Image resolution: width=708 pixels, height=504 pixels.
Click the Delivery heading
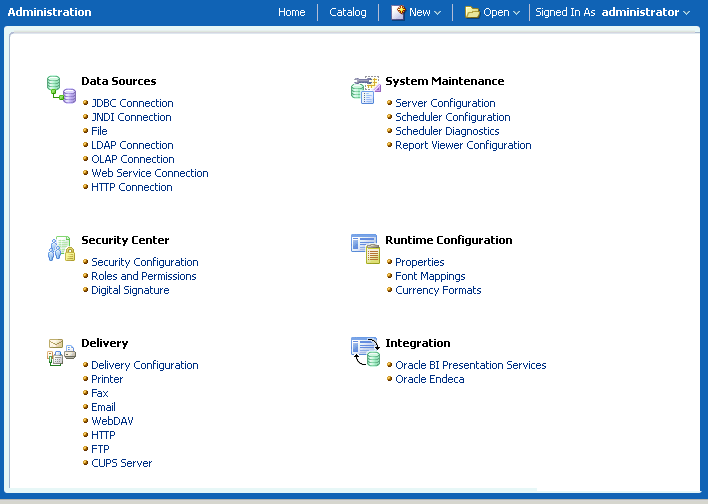point(105,343)
